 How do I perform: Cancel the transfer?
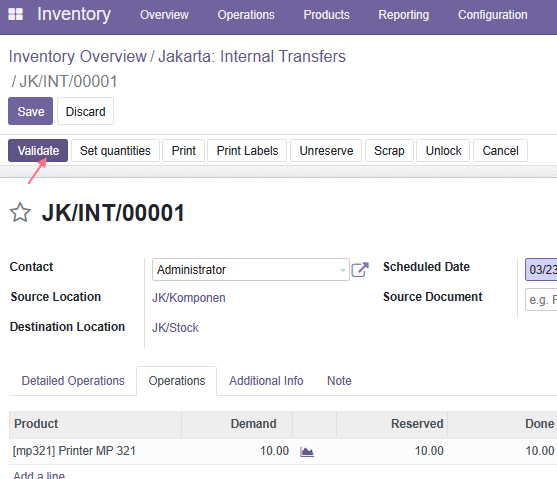(500, 151)
